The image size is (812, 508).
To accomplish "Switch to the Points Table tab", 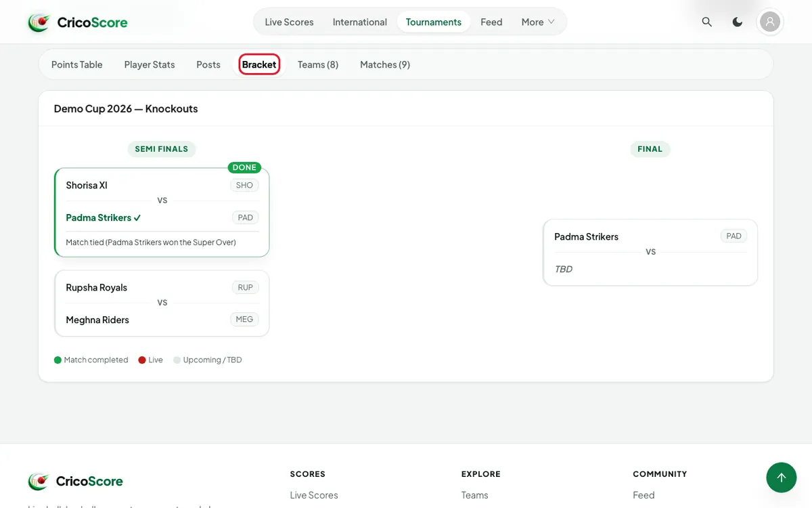I will point(77,64).
